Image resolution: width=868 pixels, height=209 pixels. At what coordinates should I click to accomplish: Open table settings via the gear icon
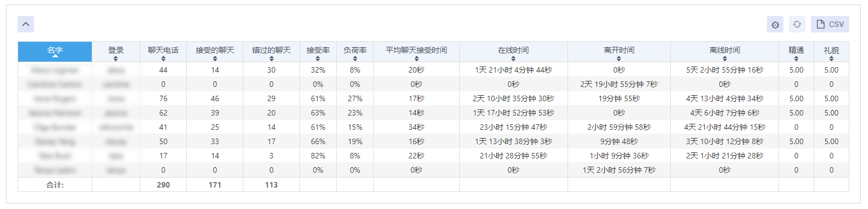click(x=775, y=24)
